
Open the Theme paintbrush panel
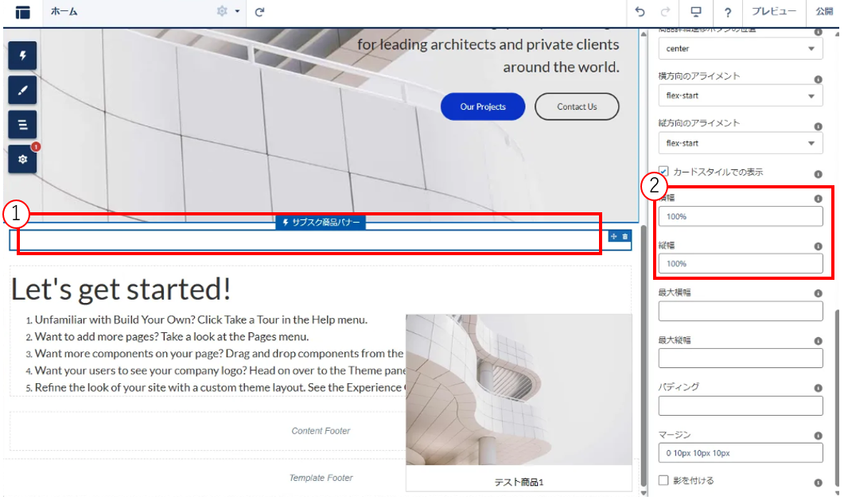22,91
